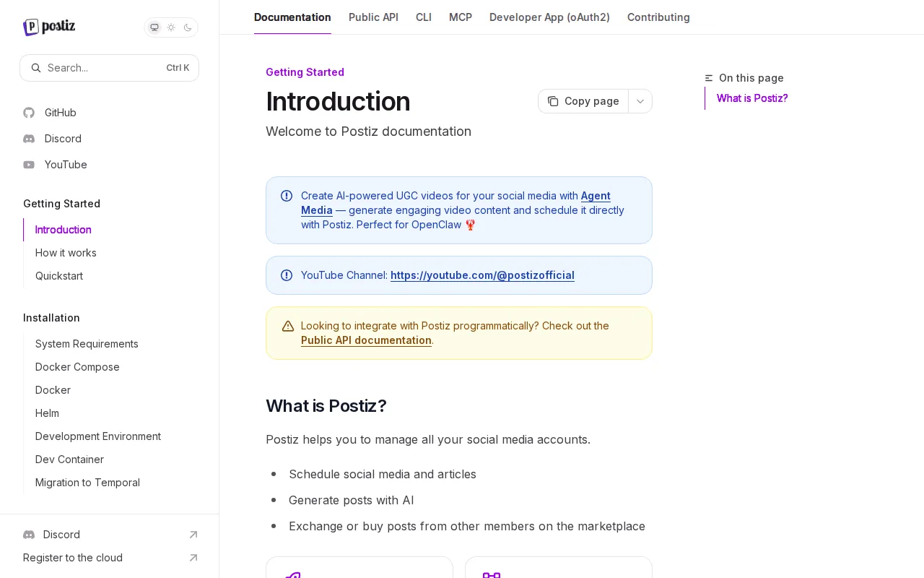Click the info icon in Agent Media callout
Viewport: 924px width, 578px height.
tap(287, 196)
